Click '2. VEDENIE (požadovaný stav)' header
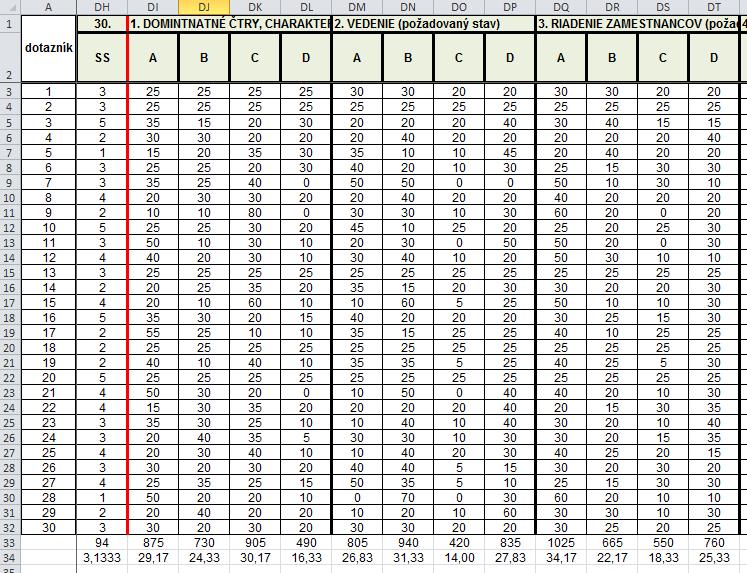The height and width of the screenshot is (573, 747). click(434, 24)
